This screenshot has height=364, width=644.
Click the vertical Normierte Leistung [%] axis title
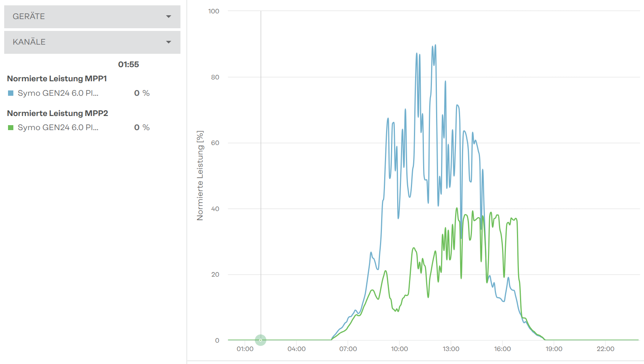[200, 176]
